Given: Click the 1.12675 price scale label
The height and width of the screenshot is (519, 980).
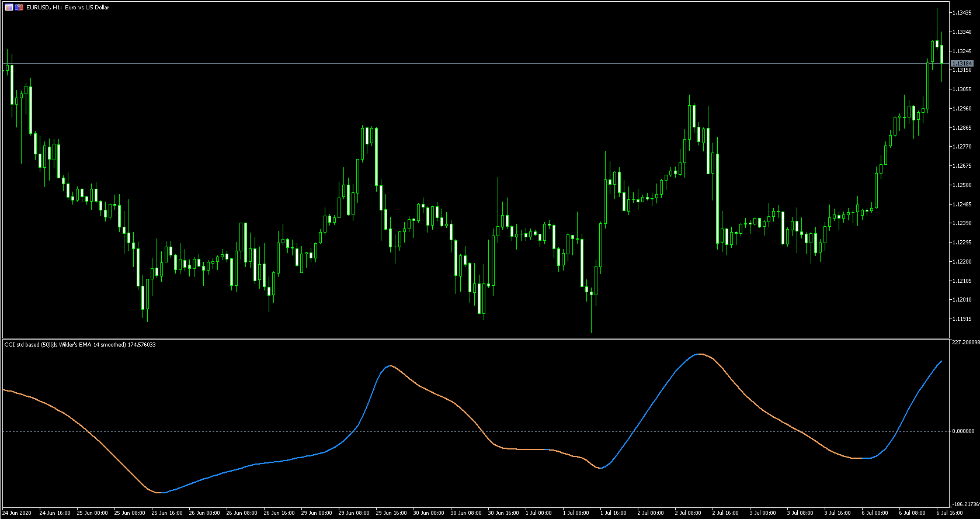Looking at the screenshot, I should pyautogui.click(x=962, y=166).
